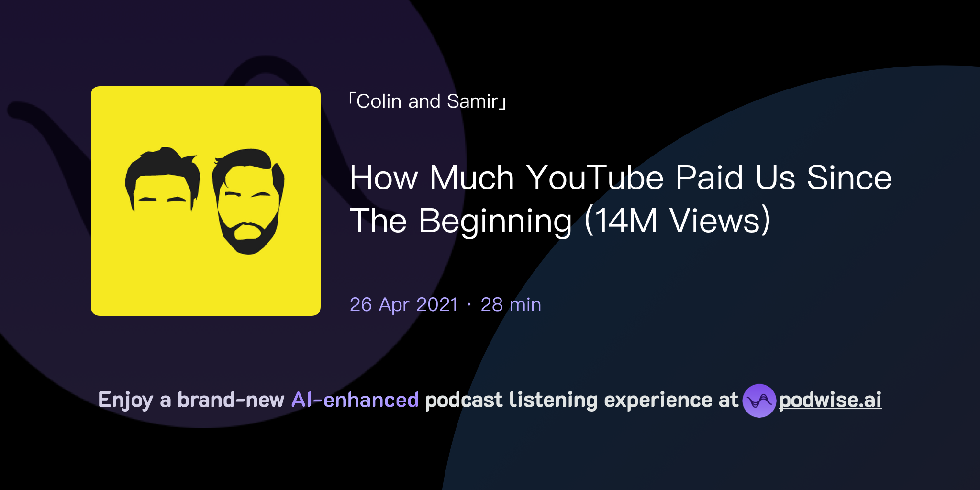Click the AI-enhanced highlighted text
Screen dimensions: 980x490
click(x=354, y=400)
